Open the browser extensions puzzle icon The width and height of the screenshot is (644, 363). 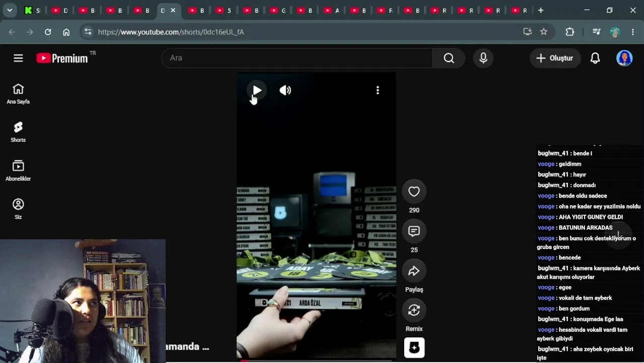click(570, 32)
